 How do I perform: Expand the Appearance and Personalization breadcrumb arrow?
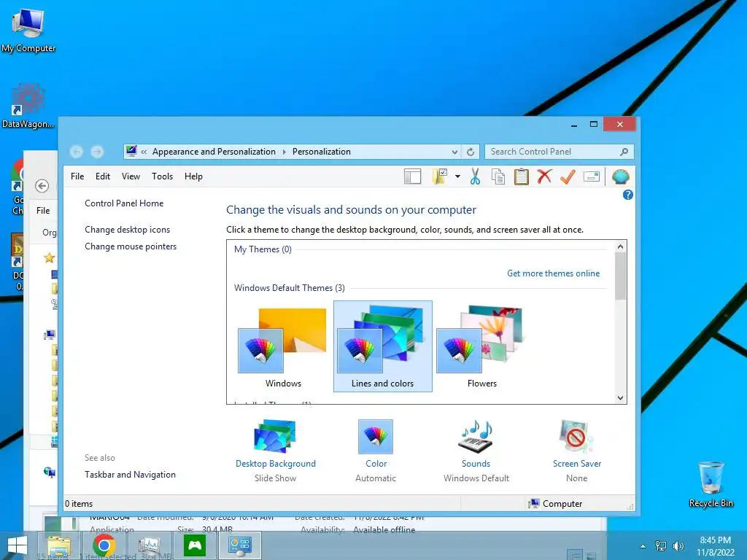tap(285, 152)
